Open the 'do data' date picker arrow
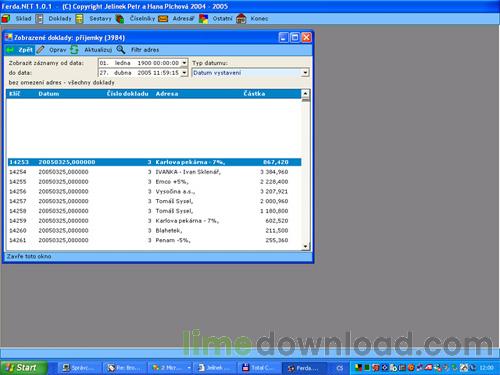500x375 pixels. pyautogui.click(x=184, y=73)
